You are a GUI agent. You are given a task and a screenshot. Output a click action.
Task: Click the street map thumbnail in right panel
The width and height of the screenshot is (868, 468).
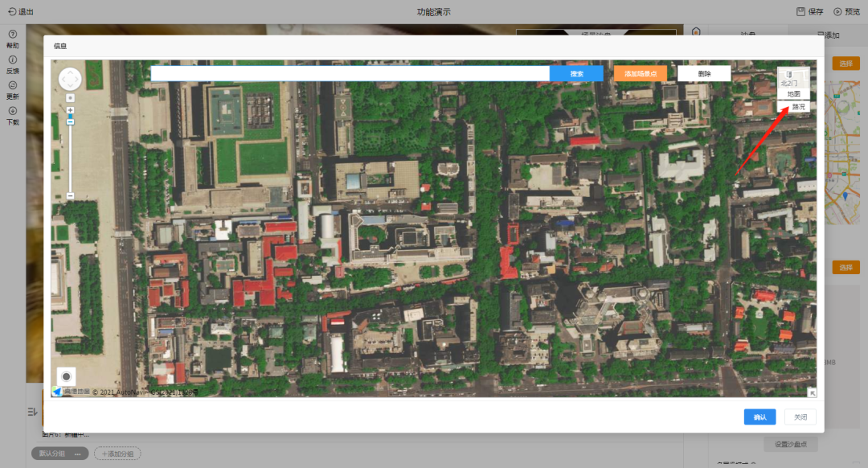pos(842,153)
